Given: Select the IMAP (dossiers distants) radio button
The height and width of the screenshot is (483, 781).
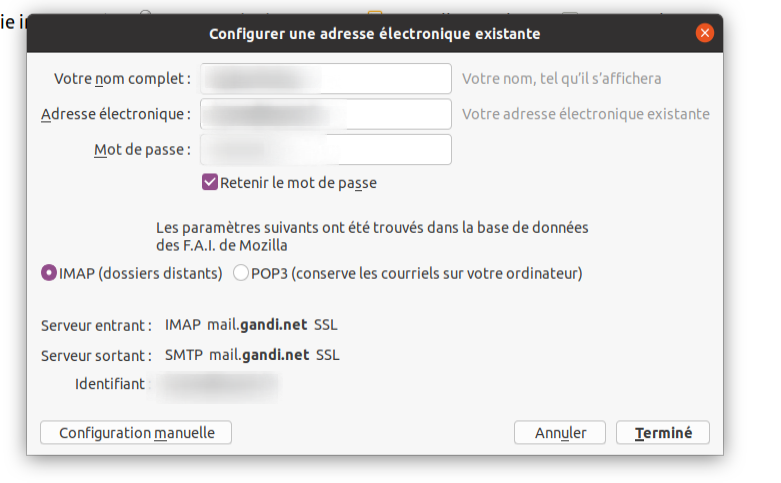Looking at the screenshot, I should click(49, 273).
